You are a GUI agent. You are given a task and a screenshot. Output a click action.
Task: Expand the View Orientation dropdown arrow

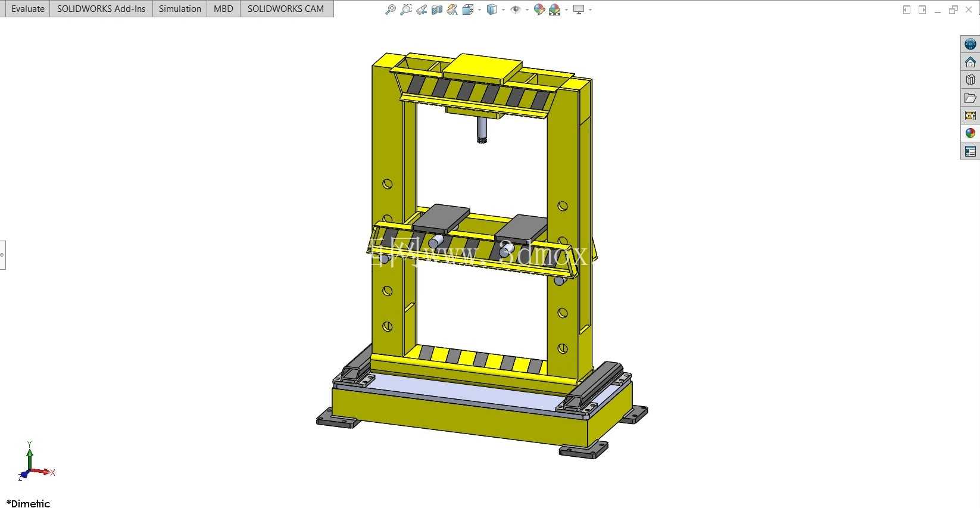pos(479,10)
